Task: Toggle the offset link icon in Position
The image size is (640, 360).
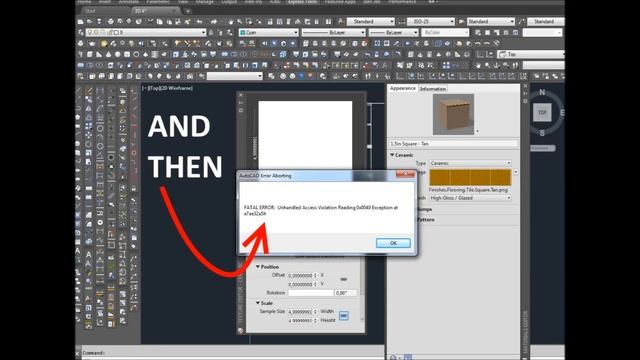Action: pyautogui.click(x=344, y=279)
